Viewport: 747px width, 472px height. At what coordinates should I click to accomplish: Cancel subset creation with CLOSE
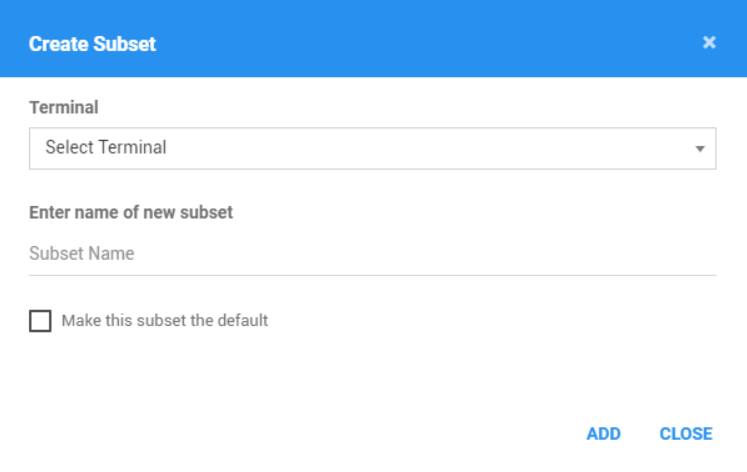click(x=686, y=433)
